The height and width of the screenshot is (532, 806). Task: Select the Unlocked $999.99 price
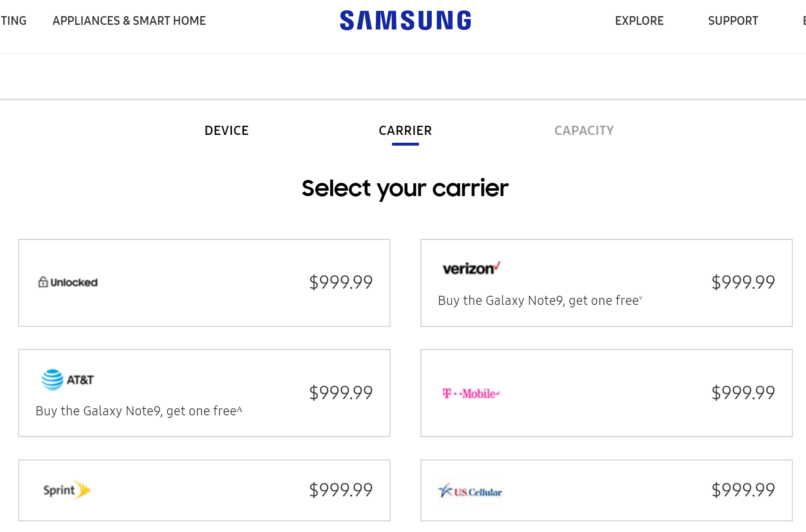coord(341,283)
